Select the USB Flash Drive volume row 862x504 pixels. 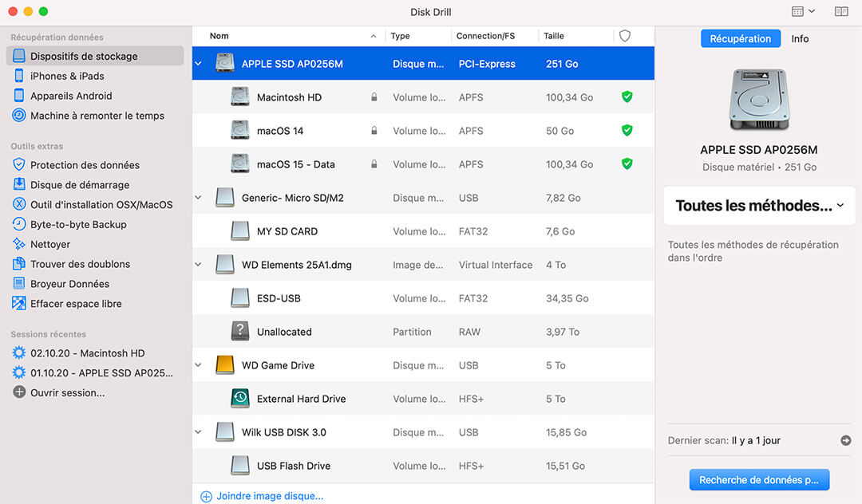click(423, 466)
